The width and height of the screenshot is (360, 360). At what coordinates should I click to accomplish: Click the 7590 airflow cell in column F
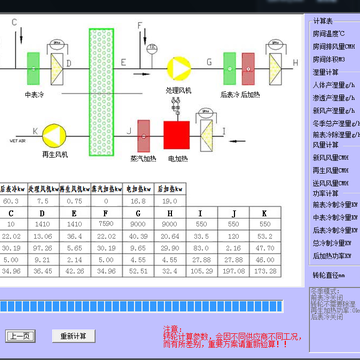coord(107,224)
